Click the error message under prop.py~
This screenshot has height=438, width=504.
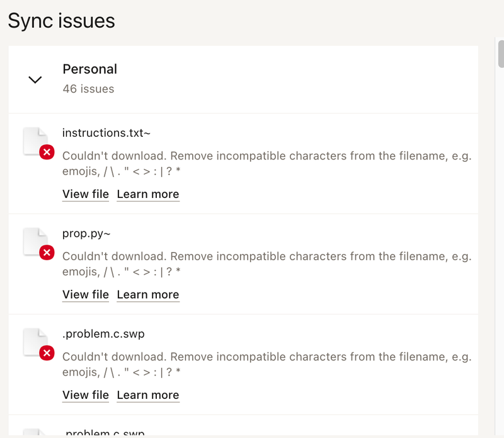266,264
